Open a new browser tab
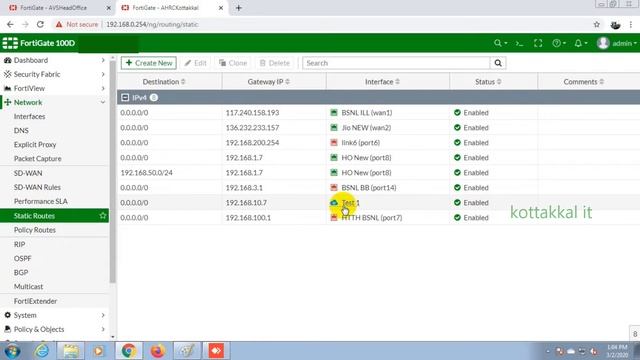Viewport: 640px width, 360px height. click(x=239, y=8)
